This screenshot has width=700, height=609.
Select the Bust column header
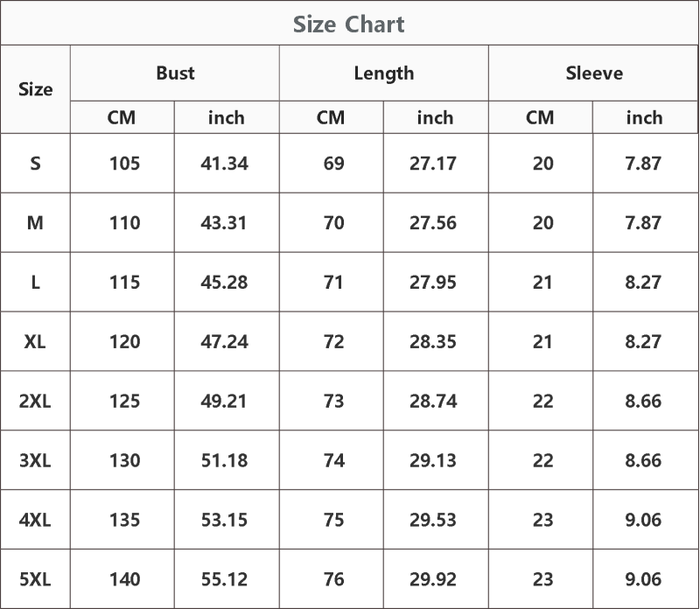(x=175, y=73)
